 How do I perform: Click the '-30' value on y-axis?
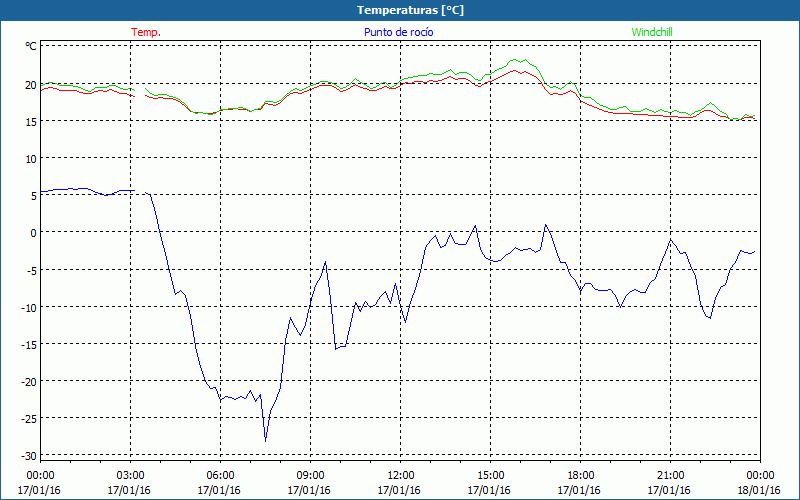(x=29, y=456)
